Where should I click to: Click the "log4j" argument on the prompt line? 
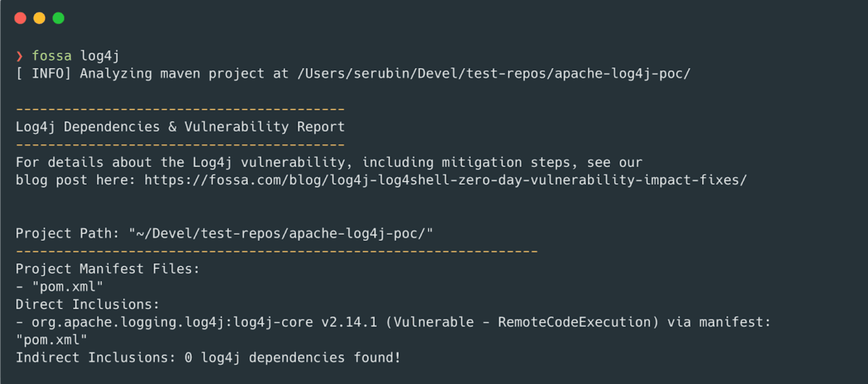[100, 56]
